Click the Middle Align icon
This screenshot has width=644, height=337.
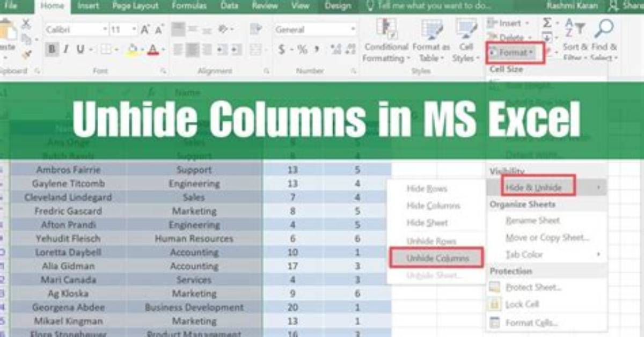pyautogui.click(x=192, y=30)
